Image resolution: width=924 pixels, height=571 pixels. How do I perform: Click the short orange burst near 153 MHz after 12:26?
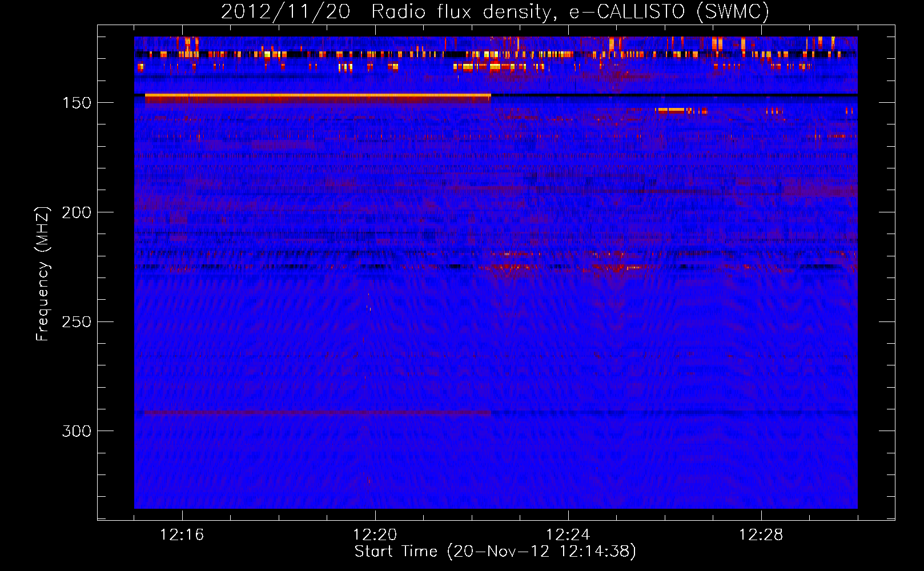(670, 110)
